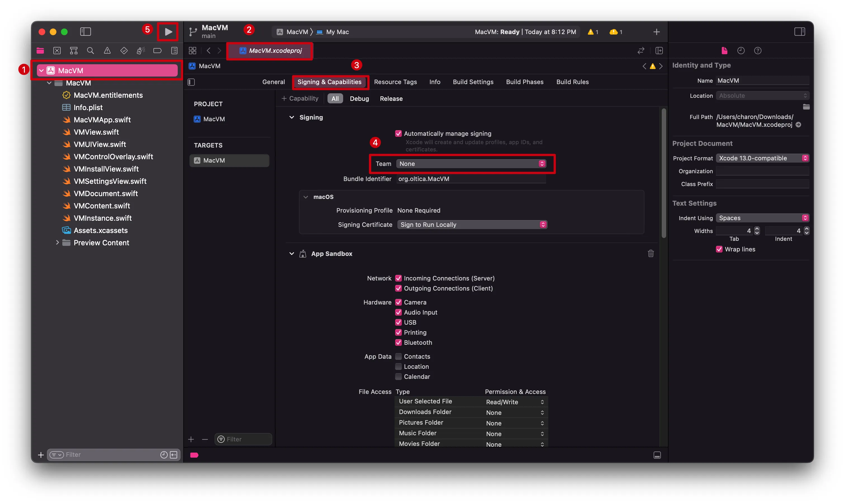Viewport: 845px width, 504px height.
Task: Toggle the Wrap lines checkbox
Action: [x=719, y=249]
